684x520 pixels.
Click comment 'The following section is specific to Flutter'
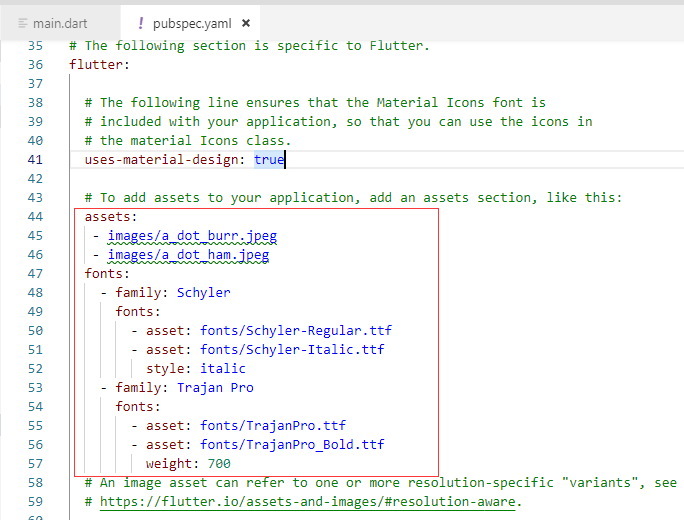(x=250, y=46)
